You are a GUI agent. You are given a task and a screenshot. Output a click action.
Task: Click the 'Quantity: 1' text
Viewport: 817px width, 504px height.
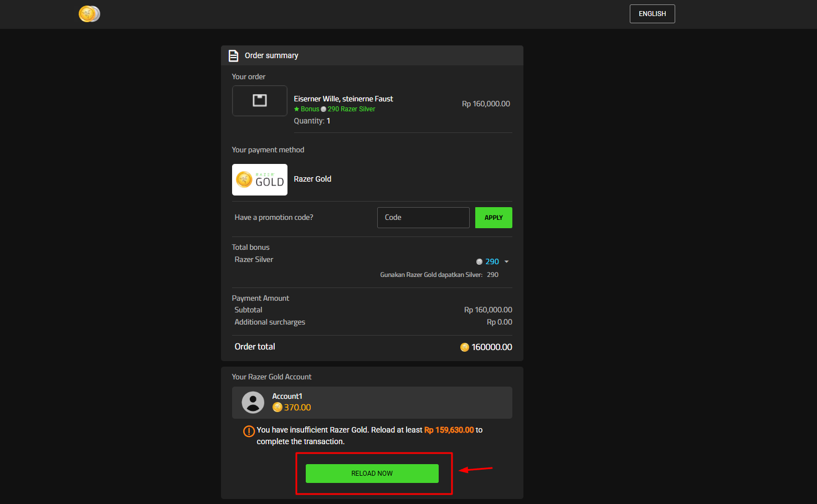[312, 121]
